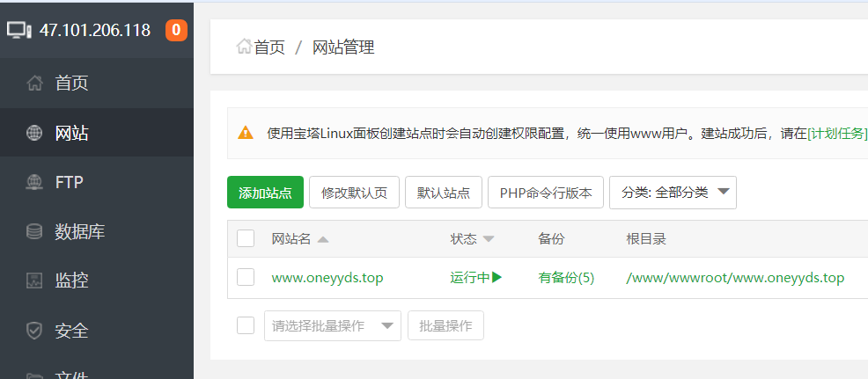The height and width of the screenshot is (379, 868).
Task: Click the database stack icon
Action: 34,231
